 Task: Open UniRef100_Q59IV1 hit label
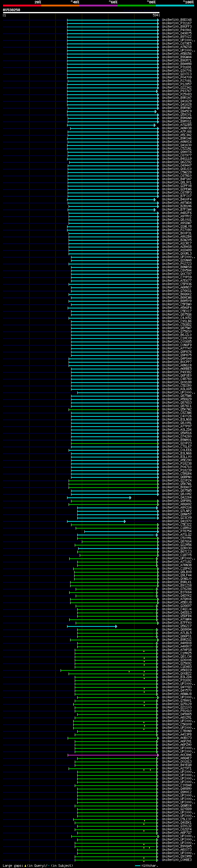[x=176, y=115]
